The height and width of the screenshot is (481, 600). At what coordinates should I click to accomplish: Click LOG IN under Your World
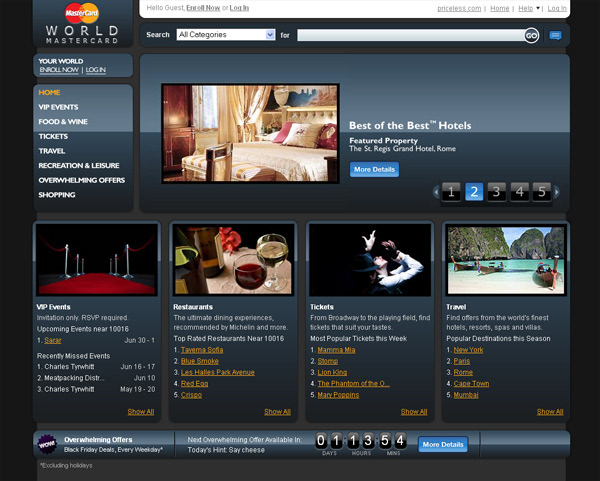coord(95,70)
